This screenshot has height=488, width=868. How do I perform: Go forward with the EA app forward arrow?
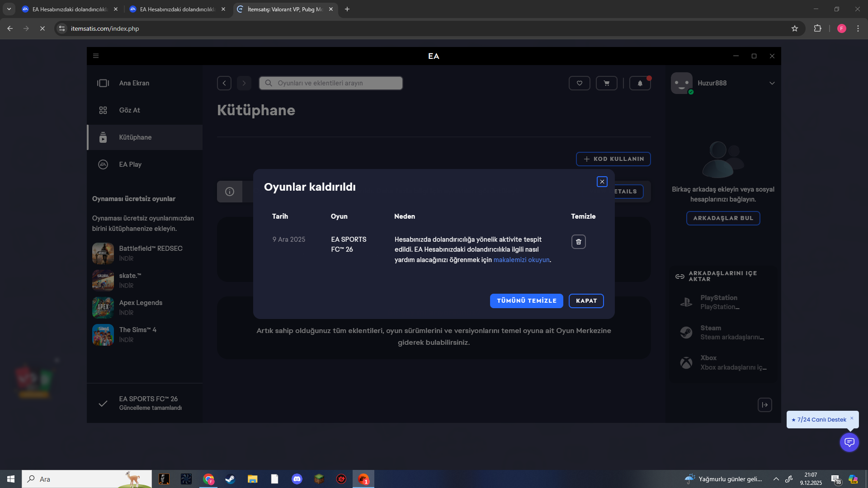click(244, 83)
